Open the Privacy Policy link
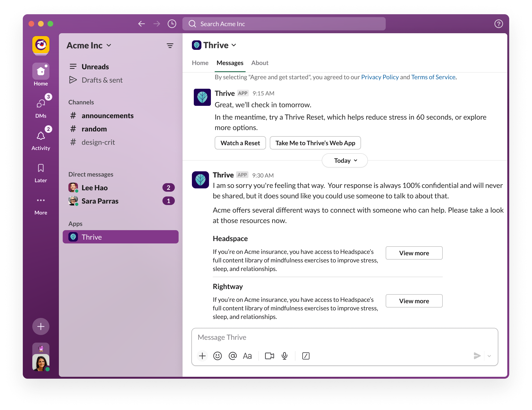 (x=380, y=77)
